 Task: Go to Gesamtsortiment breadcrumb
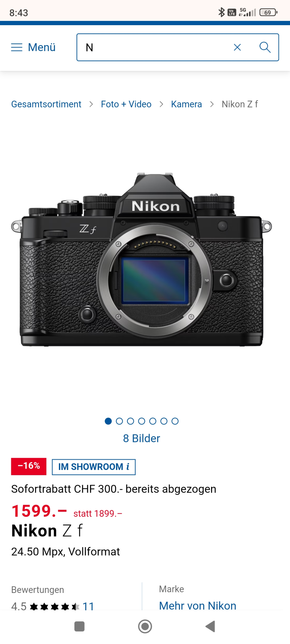pos(46,104)
